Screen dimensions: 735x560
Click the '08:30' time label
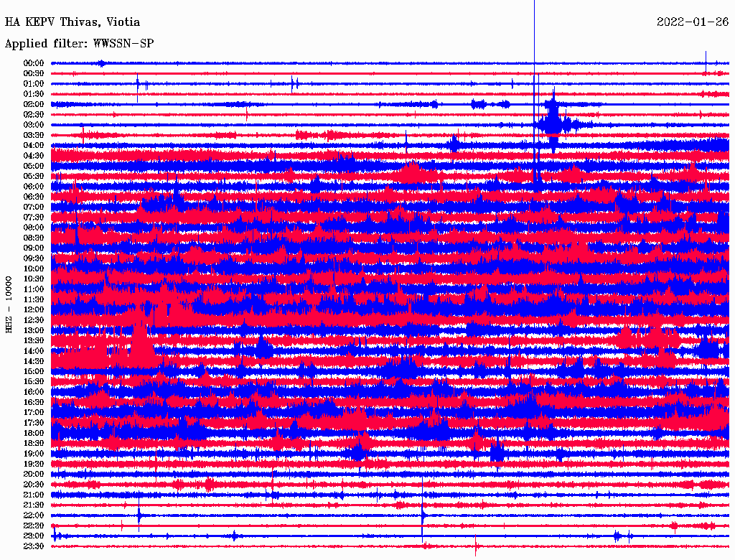[34, 238]
